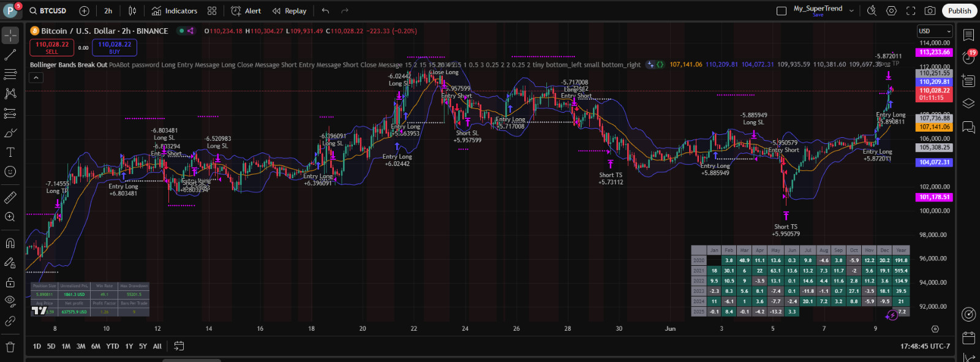Click the 17:48:45 UTC-7 timezone clock
The image size is (980, 362).
point(925,346)
